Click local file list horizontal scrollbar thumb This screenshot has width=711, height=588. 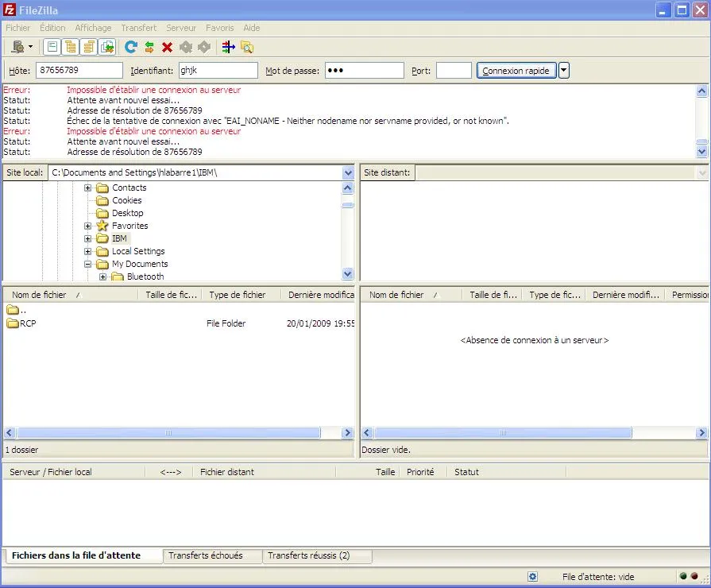click(x=168, y=433)
